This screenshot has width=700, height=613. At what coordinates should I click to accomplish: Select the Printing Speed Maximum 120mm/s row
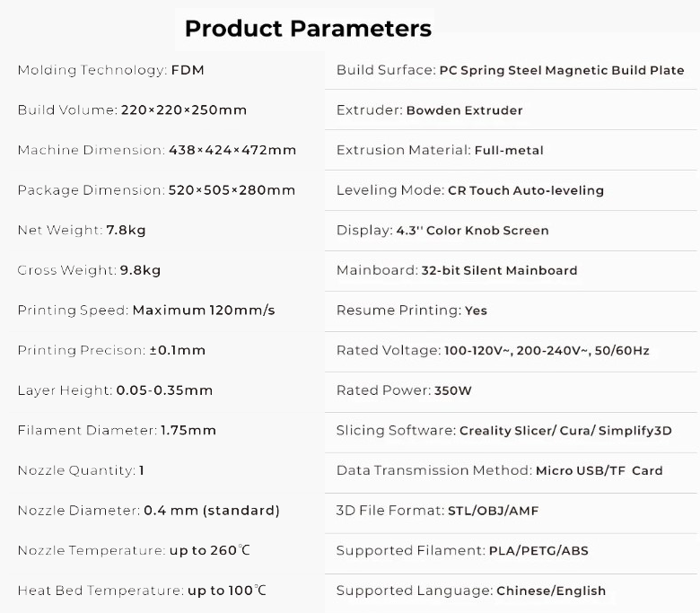click(x=145, y=311)
